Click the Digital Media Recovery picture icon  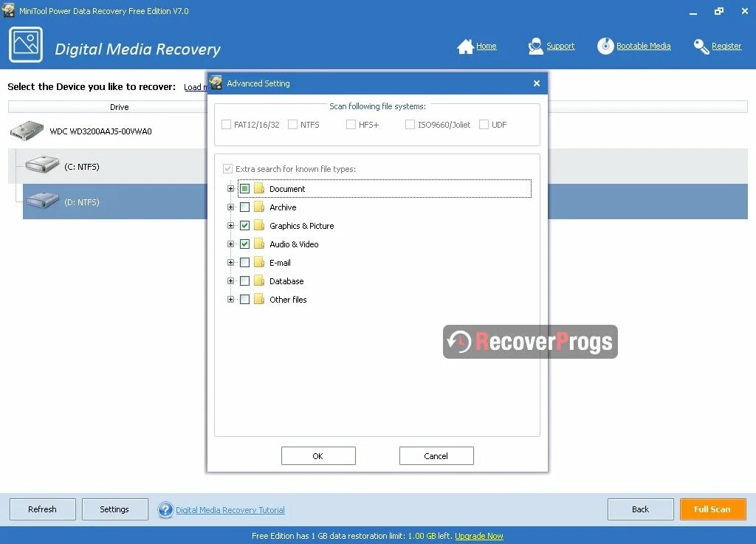[x=26, y=45]
